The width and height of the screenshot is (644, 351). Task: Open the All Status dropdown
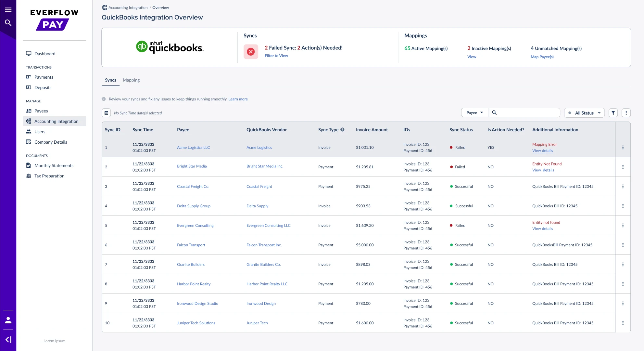click(584, 113)
